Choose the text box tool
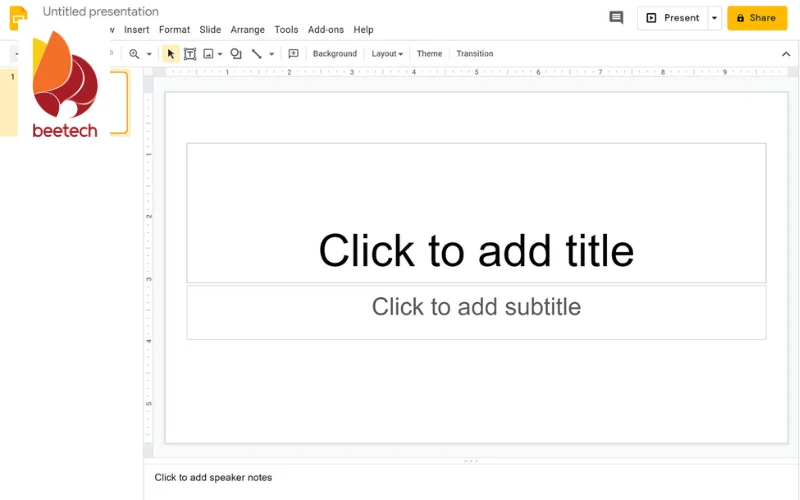Image resolution: width=800 pixels, height=500 pixels. 190,54
